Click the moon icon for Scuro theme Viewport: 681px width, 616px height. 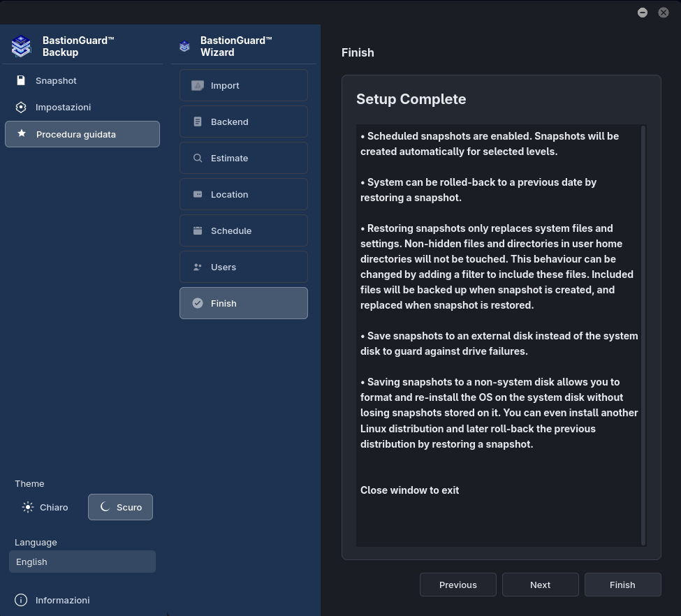click(x=105, y=506)
